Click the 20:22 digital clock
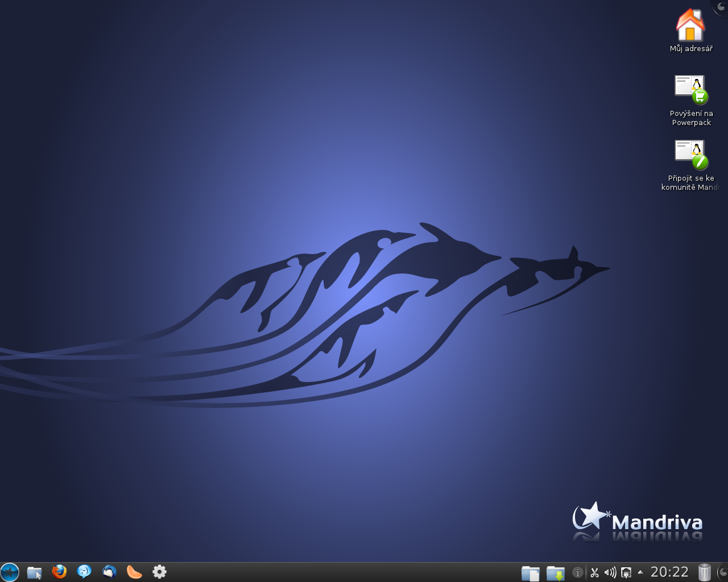The image size is (728, 582). tap(669, 572)
